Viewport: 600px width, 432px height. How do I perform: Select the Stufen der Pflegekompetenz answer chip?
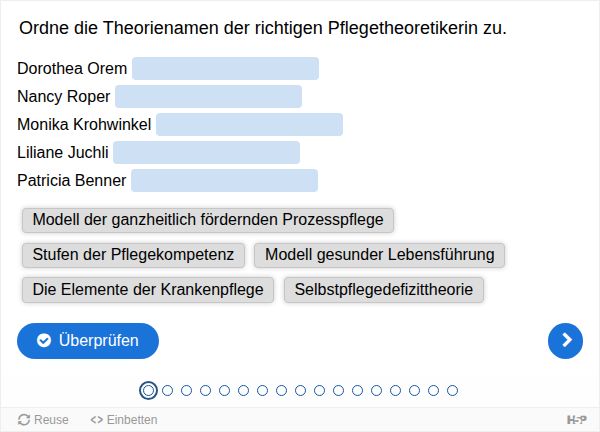pyautogui.click(x=133, y=255)
